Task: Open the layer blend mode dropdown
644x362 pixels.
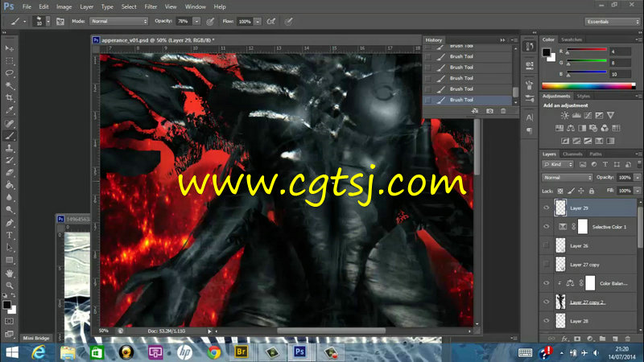Action: (568, 178)
